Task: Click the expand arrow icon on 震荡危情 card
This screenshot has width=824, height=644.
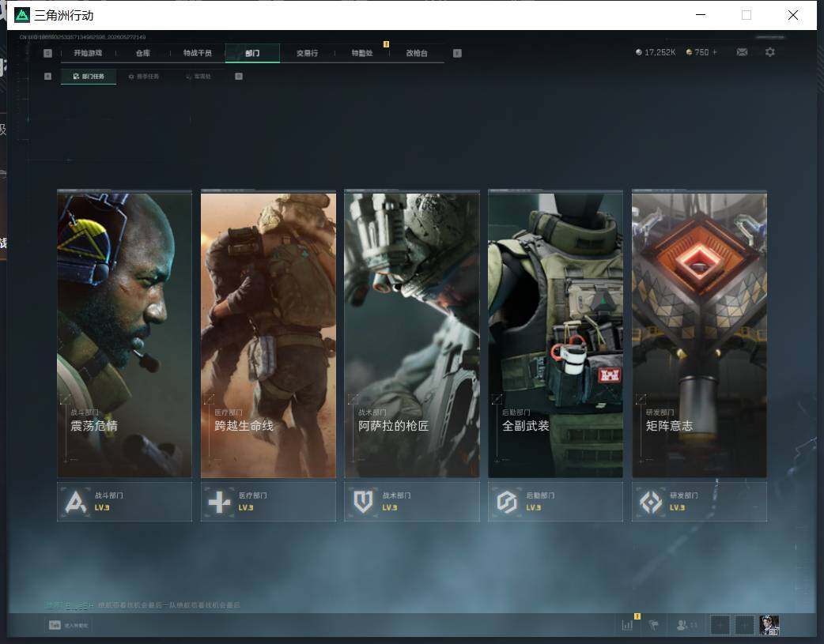Action: pos(65,399)
